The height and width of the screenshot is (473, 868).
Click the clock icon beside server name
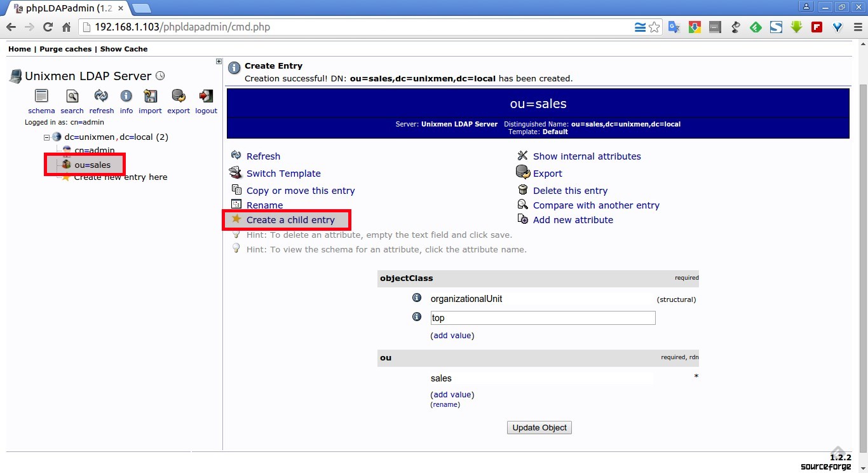[x=160, y=76]
